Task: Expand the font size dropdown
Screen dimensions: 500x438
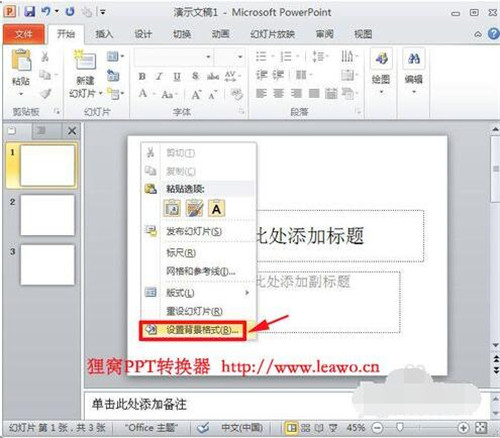Action: pyautogui.click(x=240, y=57)
